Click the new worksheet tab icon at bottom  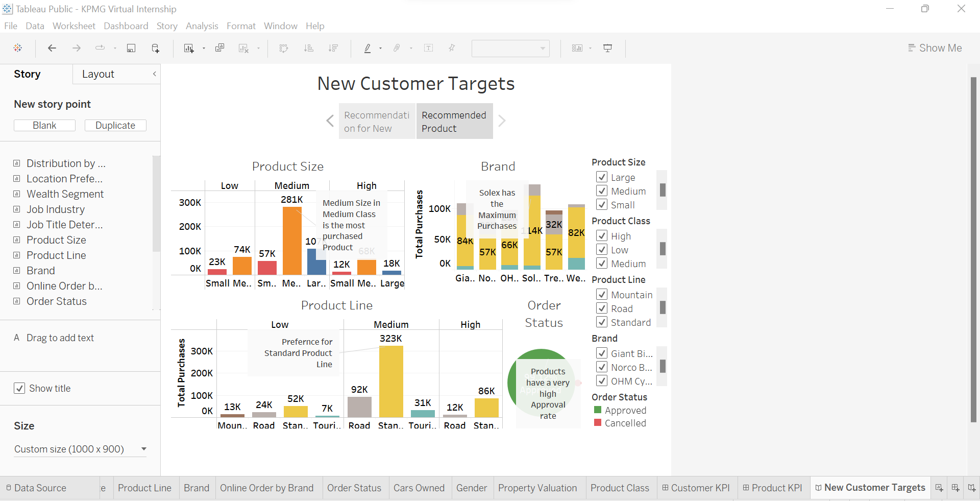[x=939, y=488]
